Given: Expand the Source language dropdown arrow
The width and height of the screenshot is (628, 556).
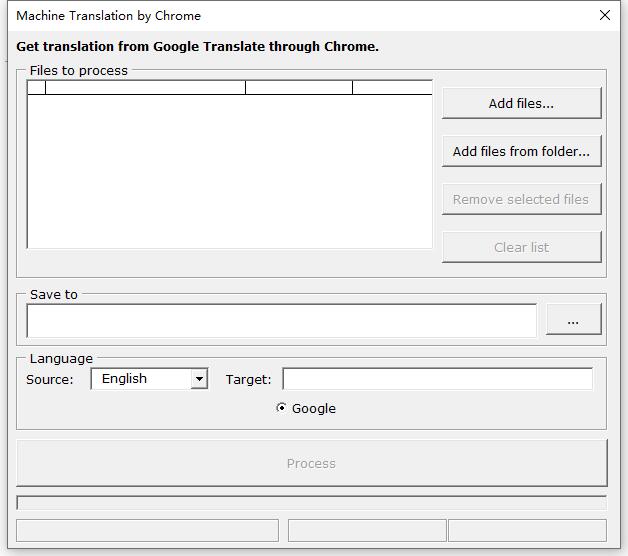Looking at the screenshot, I should click(199, 379).
